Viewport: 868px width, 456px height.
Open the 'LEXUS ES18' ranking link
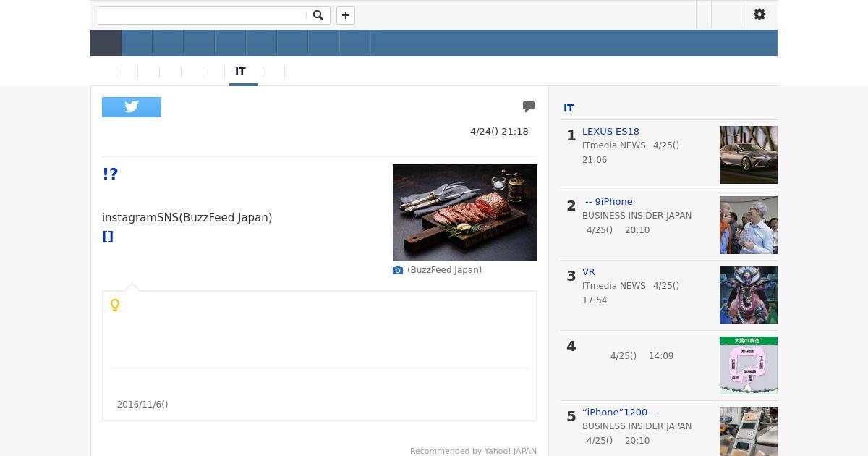click(x=610, y=132)
